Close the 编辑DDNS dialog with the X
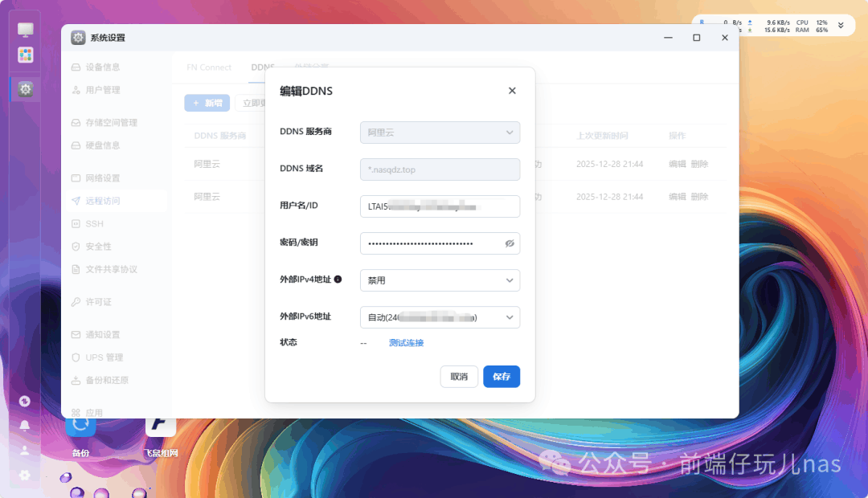Image resolution: width=868 pixels, height=498 pixels. 512,91
